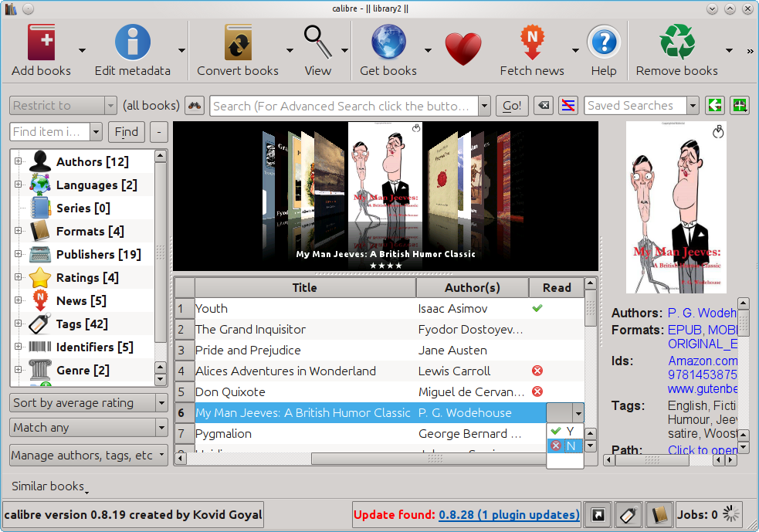Click the Authors category icon
Image resolution: width=759 pixels, height=532 pixels.
point(39,161)
